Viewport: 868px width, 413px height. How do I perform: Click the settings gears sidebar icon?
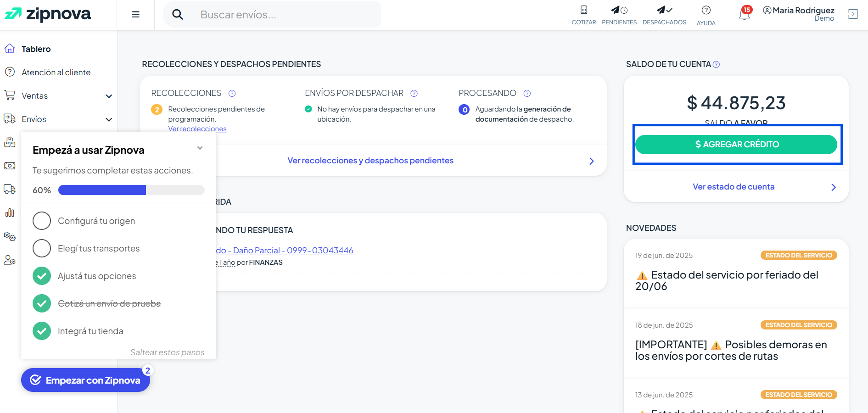point(10,236)
